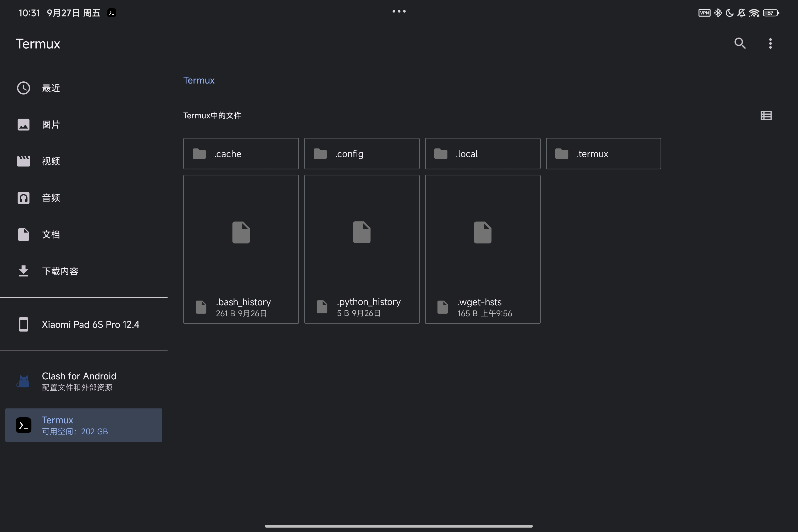Image resolution: width=798 pixels, height=532 pixels.
Task: Open the 下载内容 downloads category
Action: pyautogui.click(x=84, y=271)
